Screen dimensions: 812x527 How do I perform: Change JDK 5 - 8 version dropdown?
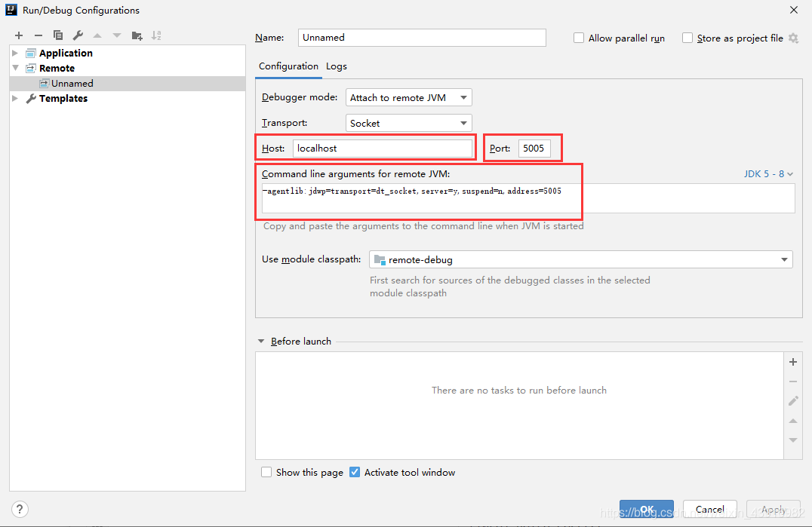[768, 173]
